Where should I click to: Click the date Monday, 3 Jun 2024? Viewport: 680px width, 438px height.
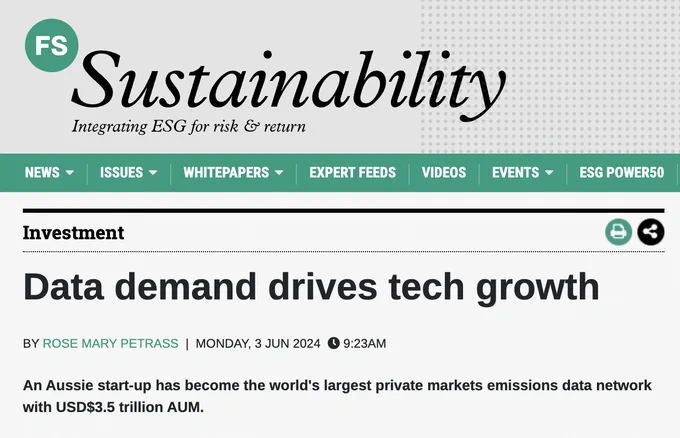pyautogui.click(x=258, y=343)
